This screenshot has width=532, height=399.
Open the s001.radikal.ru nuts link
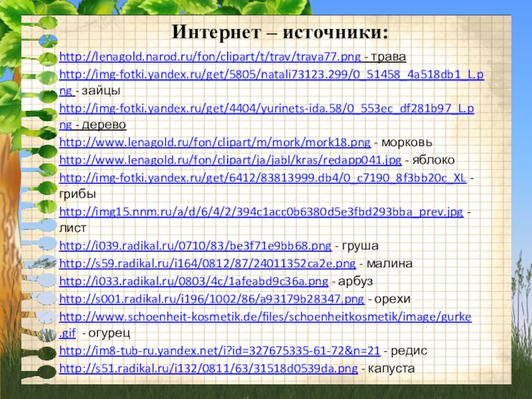tap(211, 299)
